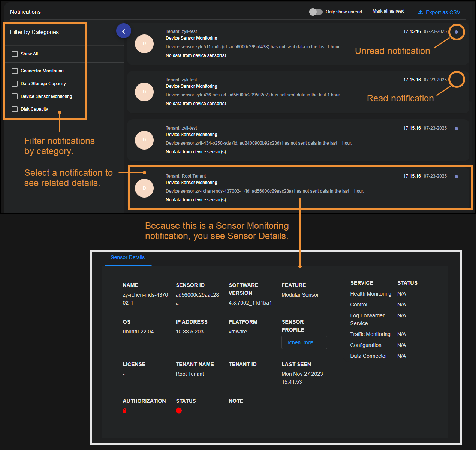Viewport: 476px width, 450px height.
Task: Open the rchen_mds sensor profile link
Action: point(304,342)
